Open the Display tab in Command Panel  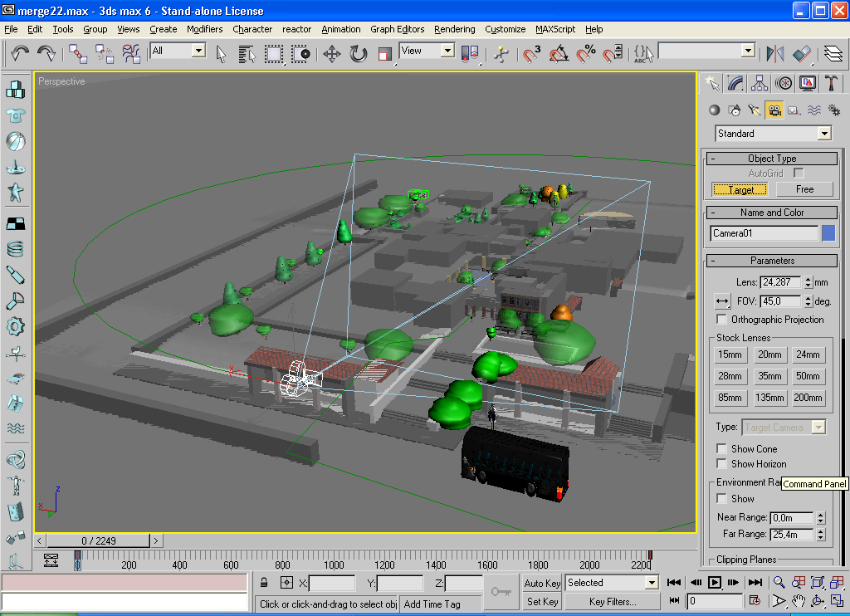pos(808,83)
